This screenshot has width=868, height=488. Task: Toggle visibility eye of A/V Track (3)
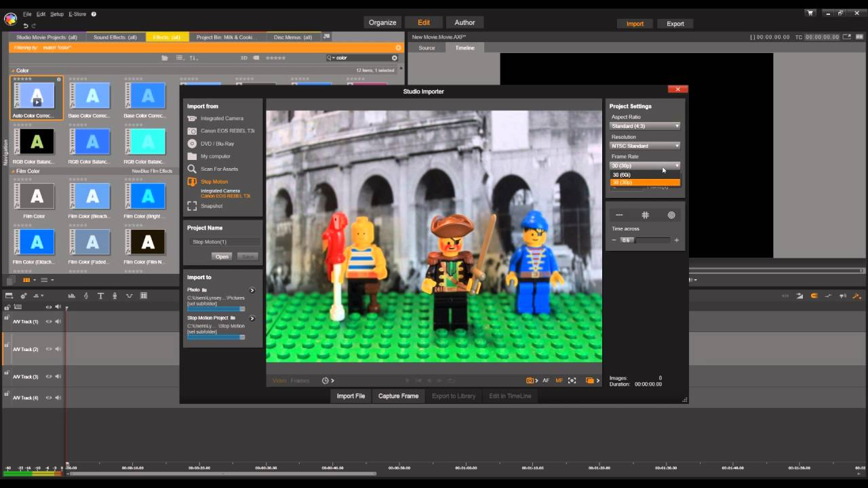48,376
